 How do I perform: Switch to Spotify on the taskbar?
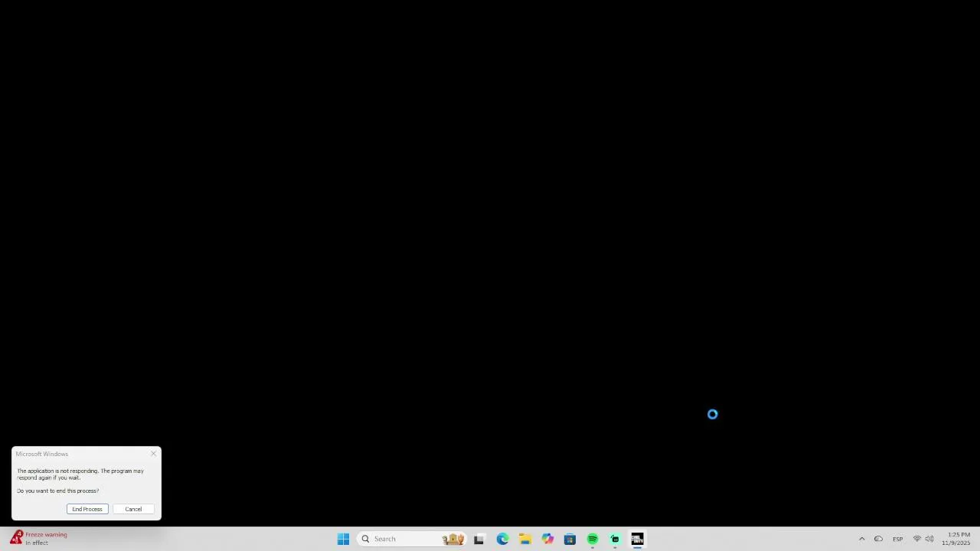593,539
